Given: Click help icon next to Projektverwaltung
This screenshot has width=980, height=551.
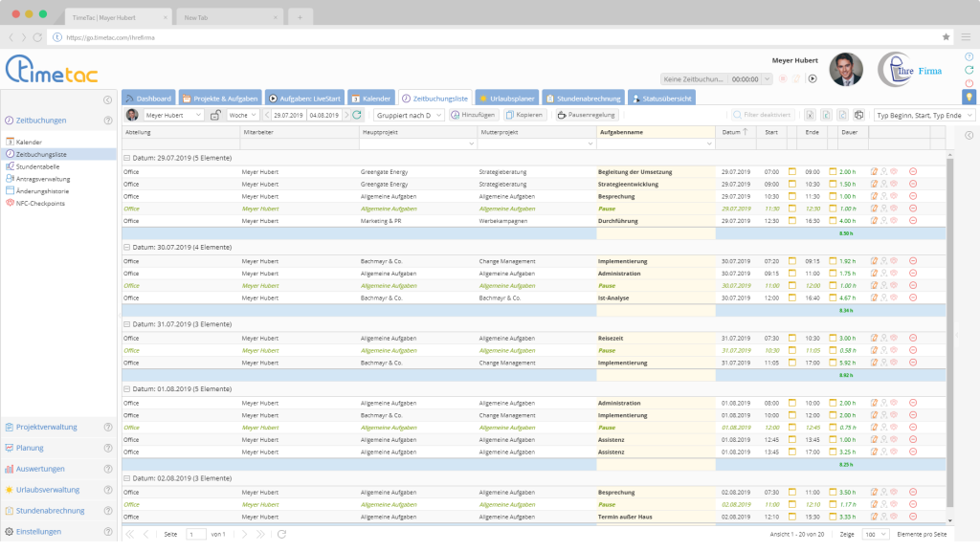Looking at the screenshot, I should 108,428.
